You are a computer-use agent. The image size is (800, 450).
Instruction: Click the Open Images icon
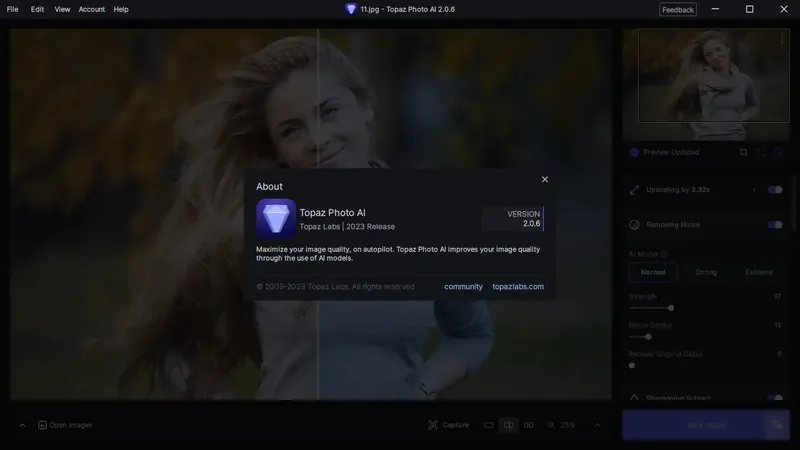click(42, 425)
